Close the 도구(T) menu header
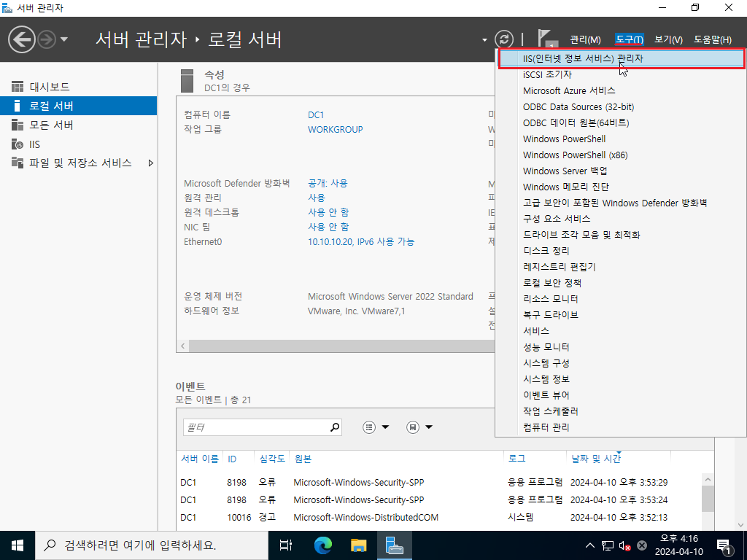Image resolution: width=747 pixels, height=560 pixels. [x=629, y=39]
